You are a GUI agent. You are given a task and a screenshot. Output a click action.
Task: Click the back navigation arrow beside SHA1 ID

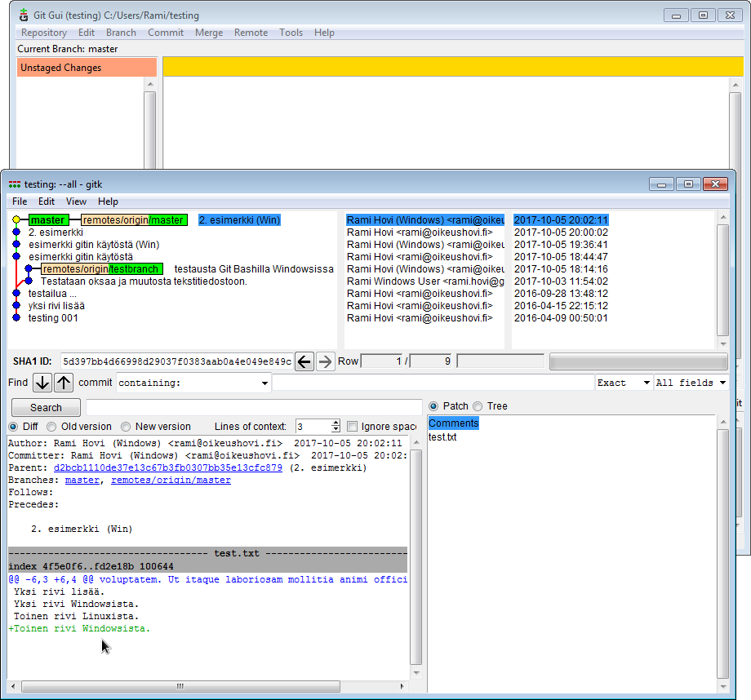(x=304, y=361)
